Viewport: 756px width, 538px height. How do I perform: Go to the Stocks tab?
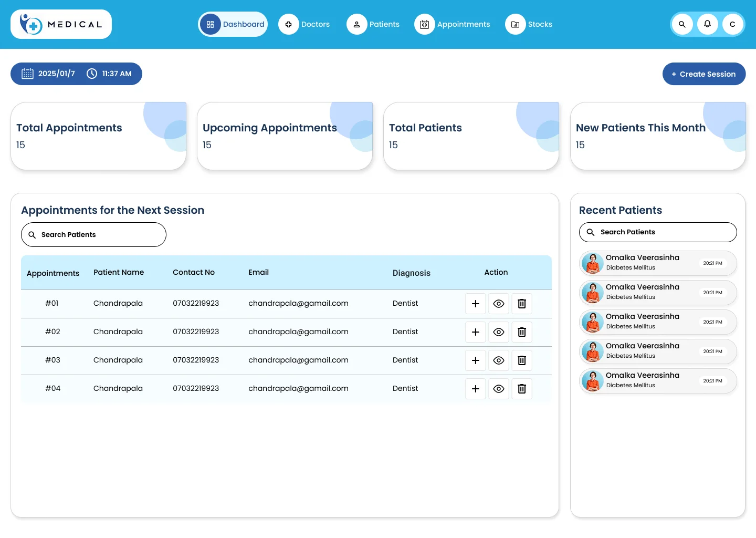pyautogui.click(x=529, y=24)
